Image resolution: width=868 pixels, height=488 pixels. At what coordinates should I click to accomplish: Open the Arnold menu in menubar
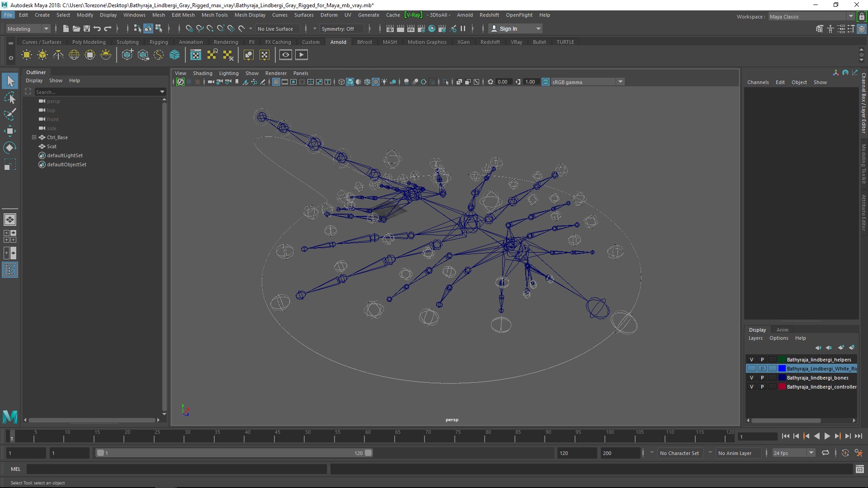(x=464, y=14)
